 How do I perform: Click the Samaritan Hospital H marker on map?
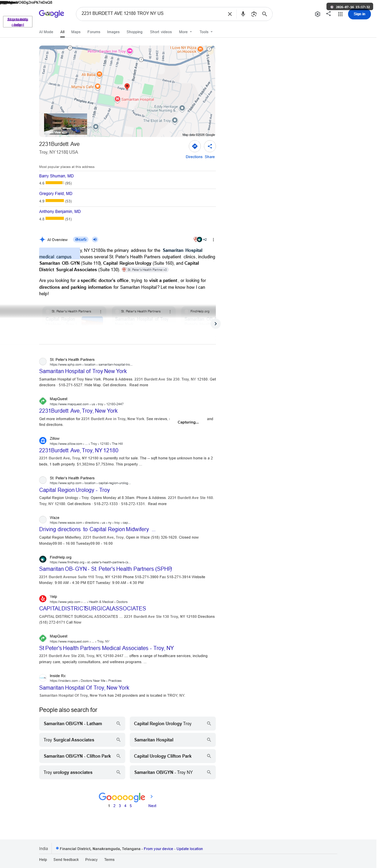[x=117, y=99]
